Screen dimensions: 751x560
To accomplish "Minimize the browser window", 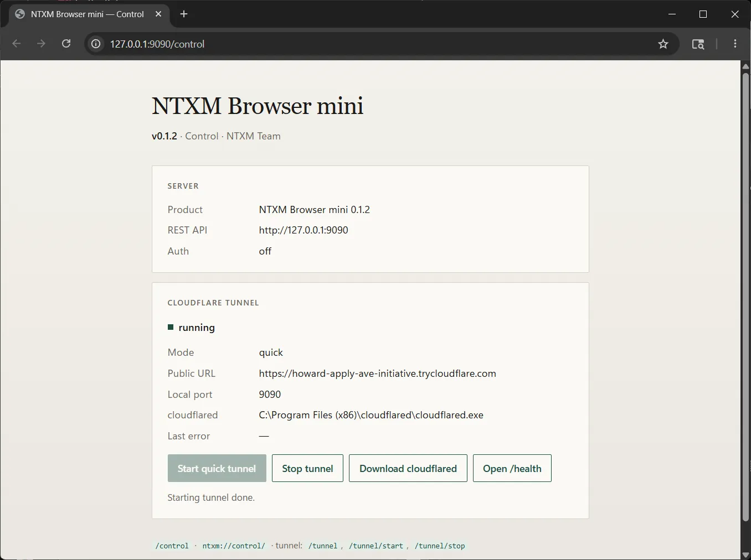I will coord(672,14).
